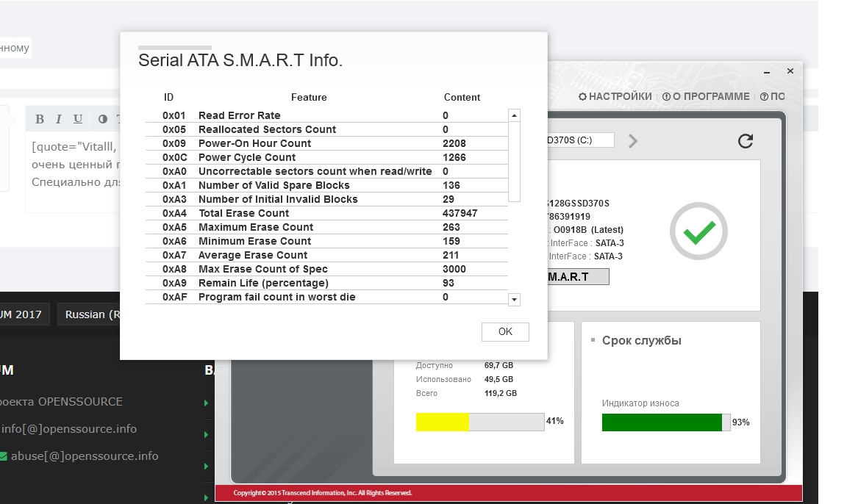
Task: Toggle underline formatting in the forum editor
Action: tap(78, 119)
